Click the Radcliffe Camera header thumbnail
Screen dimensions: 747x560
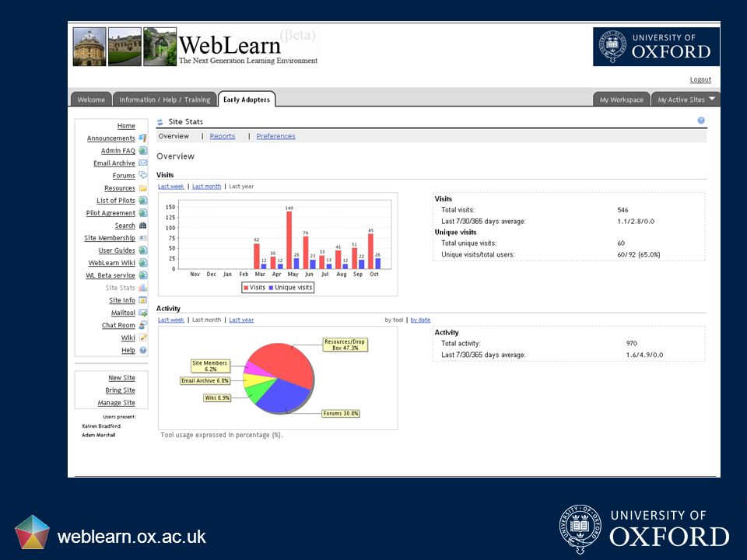89,47
